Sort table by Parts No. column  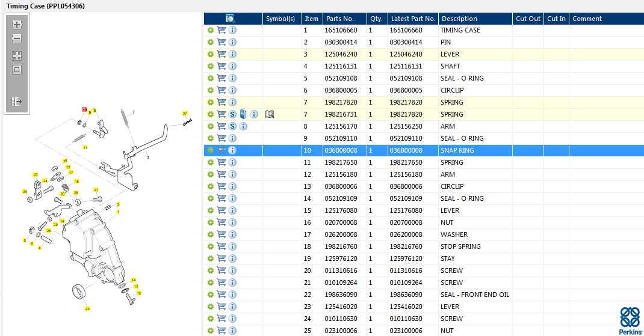tap(344, 19)
